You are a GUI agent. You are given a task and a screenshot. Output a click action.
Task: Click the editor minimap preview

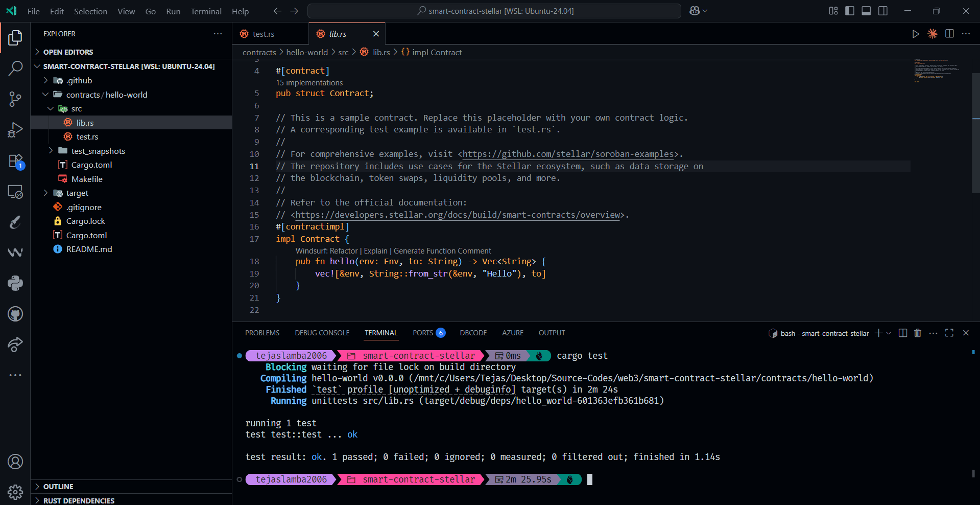click(x=937, y=70)
